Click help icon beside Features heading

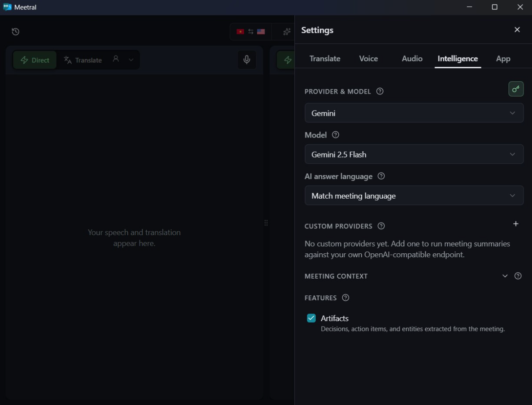tap(345, 298)
